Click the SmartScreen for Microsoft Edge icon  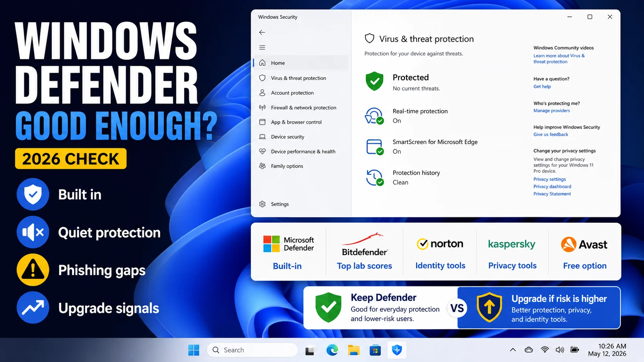tap(375, 147)
